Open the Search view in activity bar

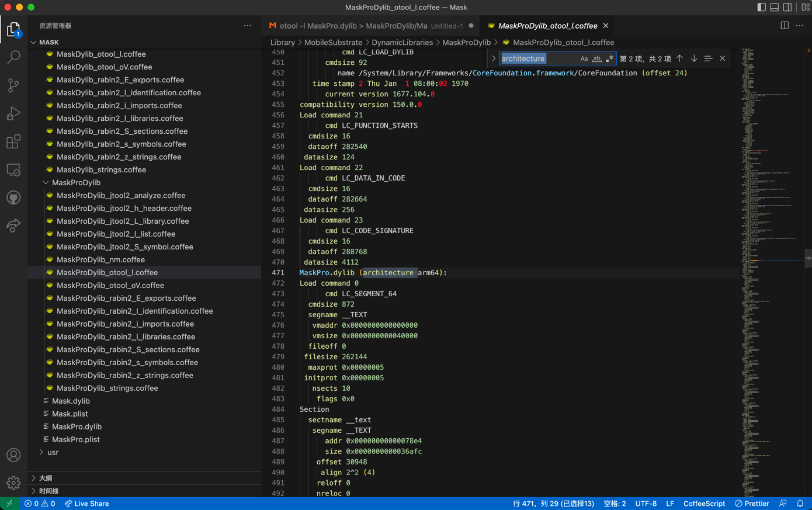13,57
